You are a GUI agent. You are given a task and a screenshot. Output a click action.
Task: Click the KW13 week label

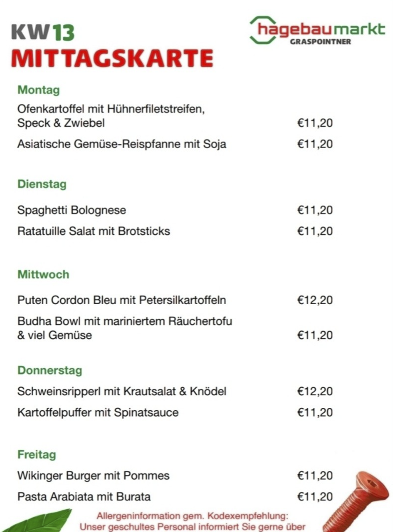click(x=43, y=33)
